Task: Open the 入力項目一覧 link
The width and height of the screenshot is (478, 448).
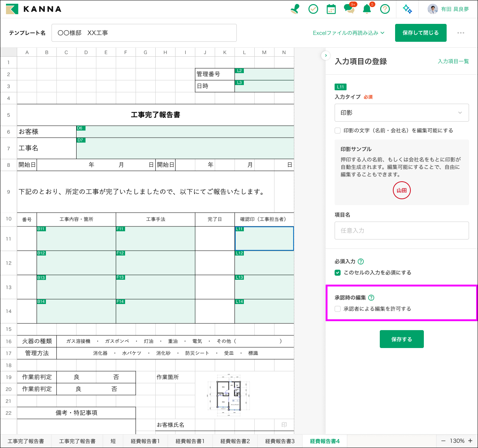Action: [x=453, y=61]
